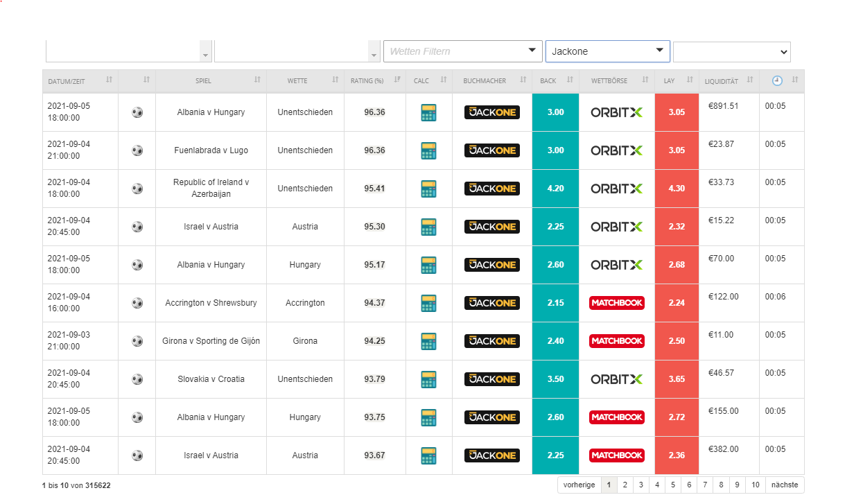Screen dimensions: 863x504
Task: Click lay odds 4.30 cell
Action: pyautogui.click(x=677, y=189)
